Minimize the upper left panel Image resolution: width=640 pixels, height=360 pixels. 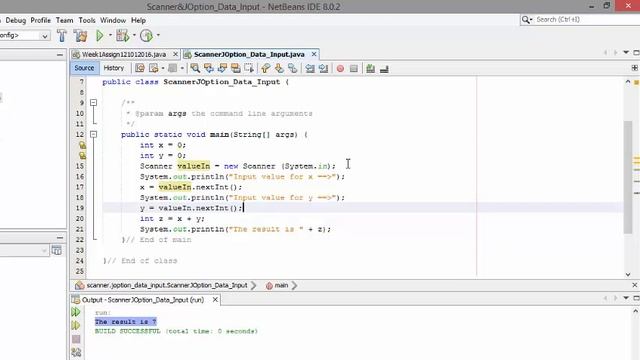pos(60,55)
